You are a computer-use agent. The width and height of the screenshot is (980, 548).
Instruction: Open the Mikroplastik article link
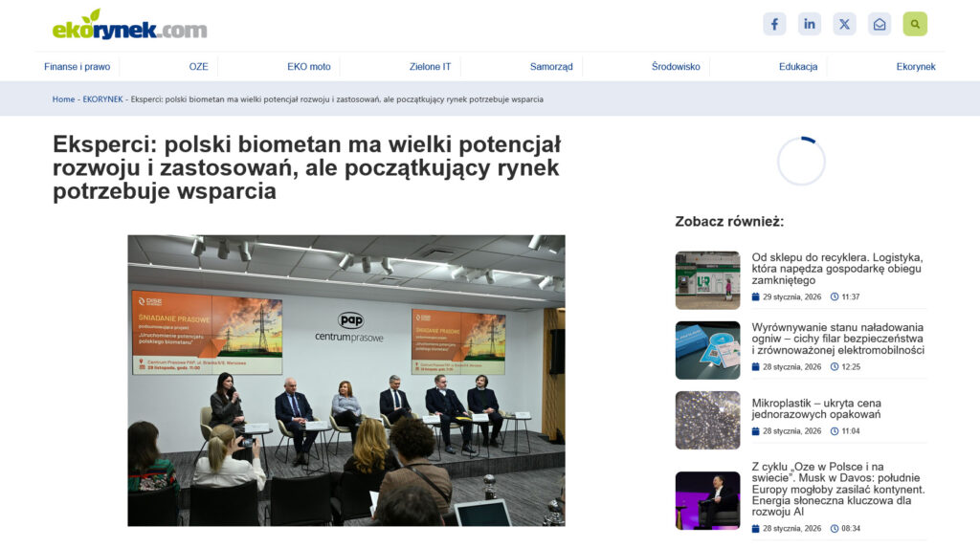pos(816,408)
